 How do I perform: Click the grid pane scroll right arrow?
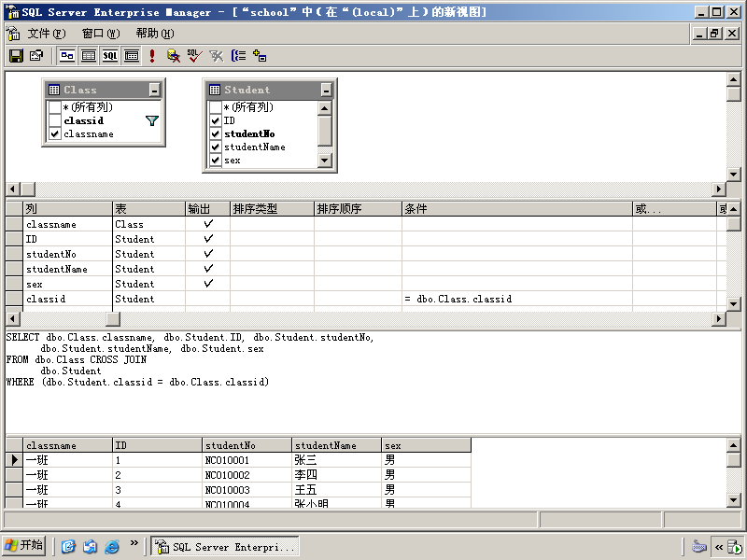719,318
